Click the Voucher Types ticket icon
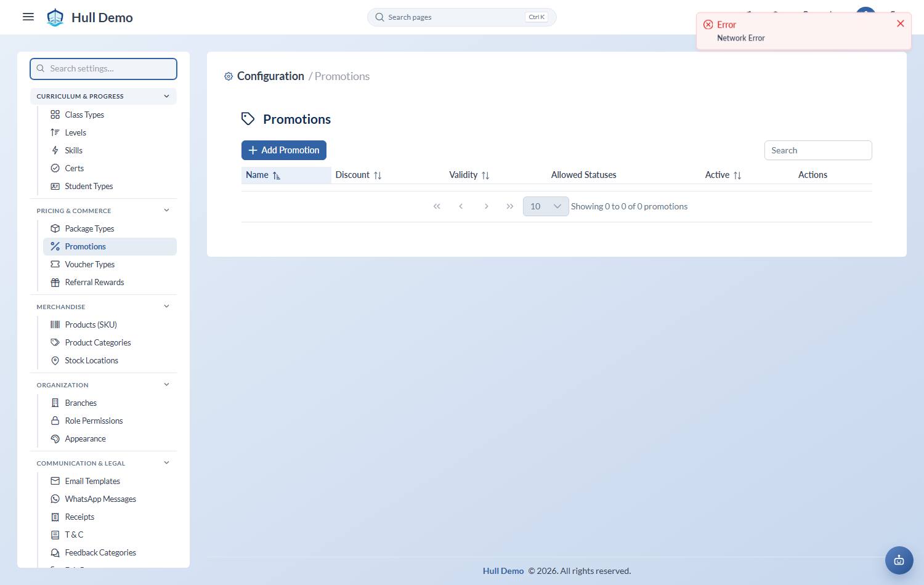 pos(55,264)
